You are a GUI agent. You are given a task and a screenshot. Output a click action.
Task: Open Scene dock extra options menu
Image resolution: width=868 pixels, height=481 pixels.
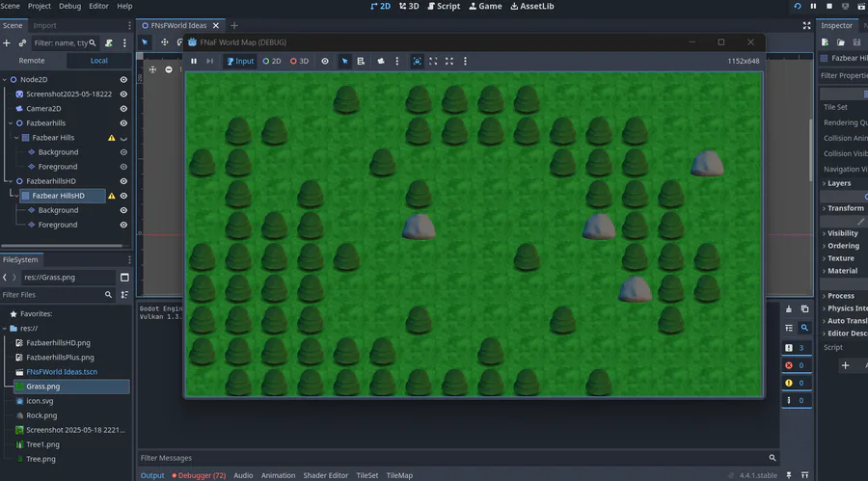click(124, 42)
